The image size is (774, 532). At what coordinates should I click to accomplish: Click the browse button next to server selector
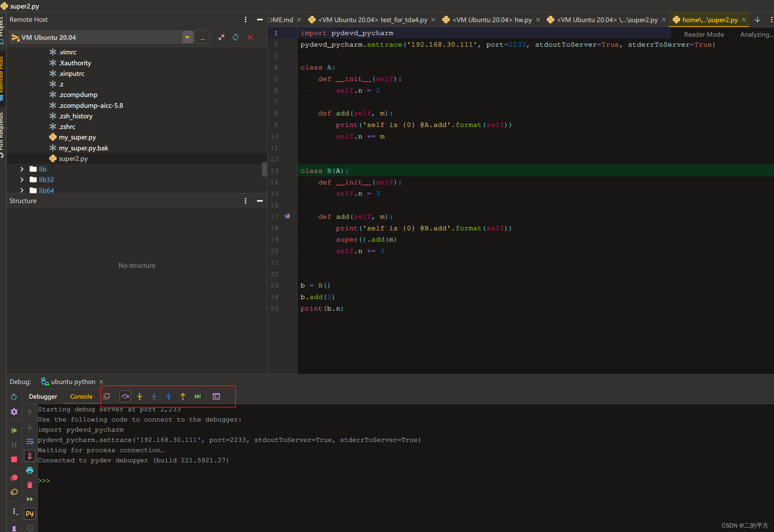[203, 37]
